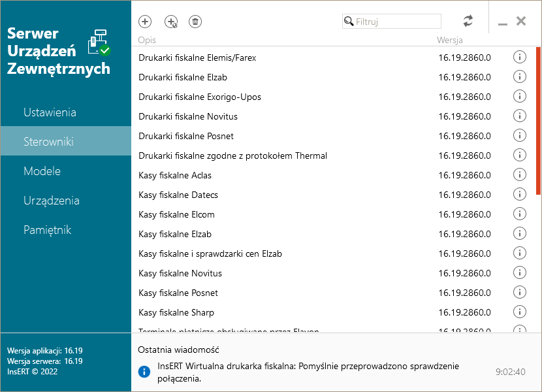The image size is (542, 392).
Task: Select the Drukarki fiskalne Posnet row
Action: pyautogui.click(x=186, y=136)
